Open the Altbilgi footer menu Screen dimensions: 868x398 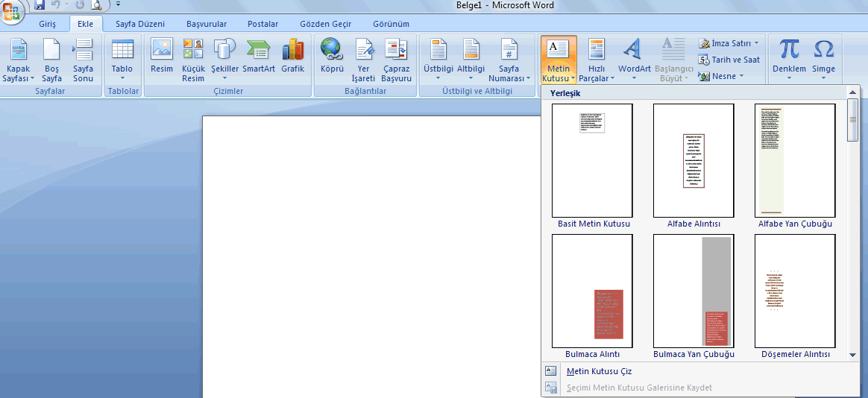(471, 59)
